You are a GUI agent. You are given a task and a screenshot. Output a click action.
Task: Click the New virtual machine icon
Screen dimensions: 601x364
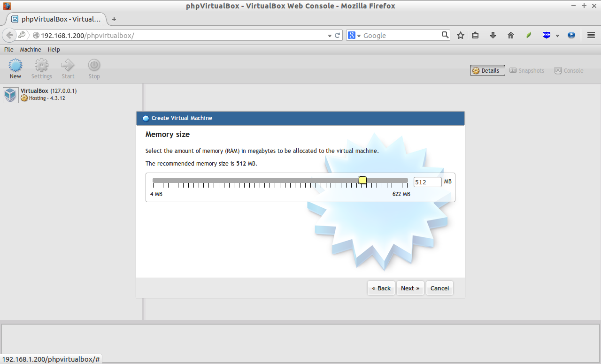pos(15,65)
